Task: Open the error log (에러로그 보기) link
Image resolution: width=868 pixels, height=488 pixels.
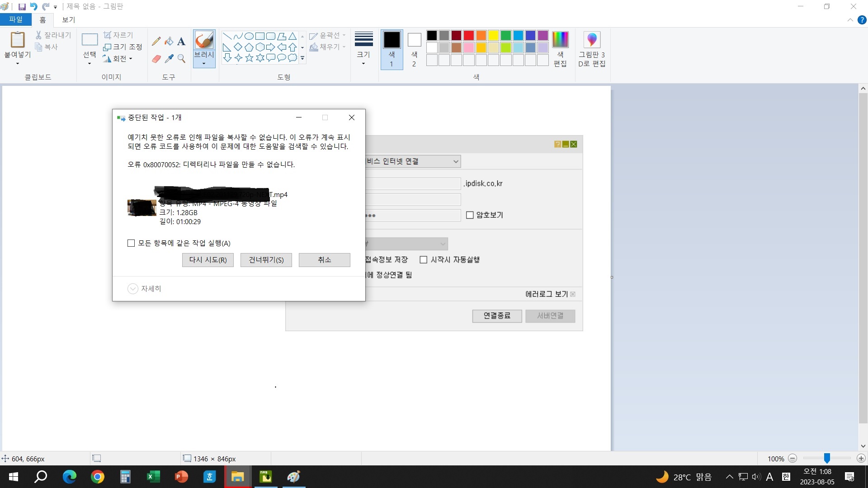Action: [x=547, y=294]
